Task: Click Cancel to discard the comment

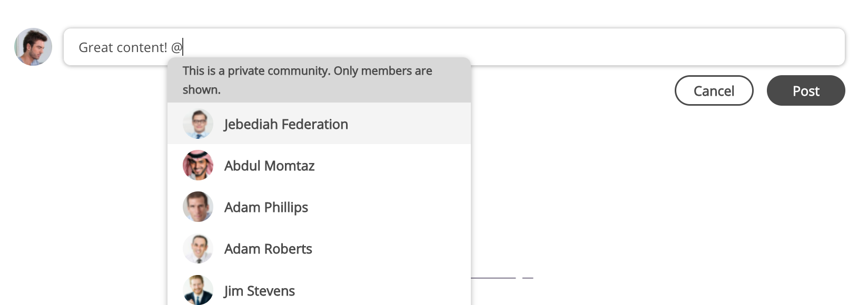Action: pyautogui.click(x=714, y=90)
